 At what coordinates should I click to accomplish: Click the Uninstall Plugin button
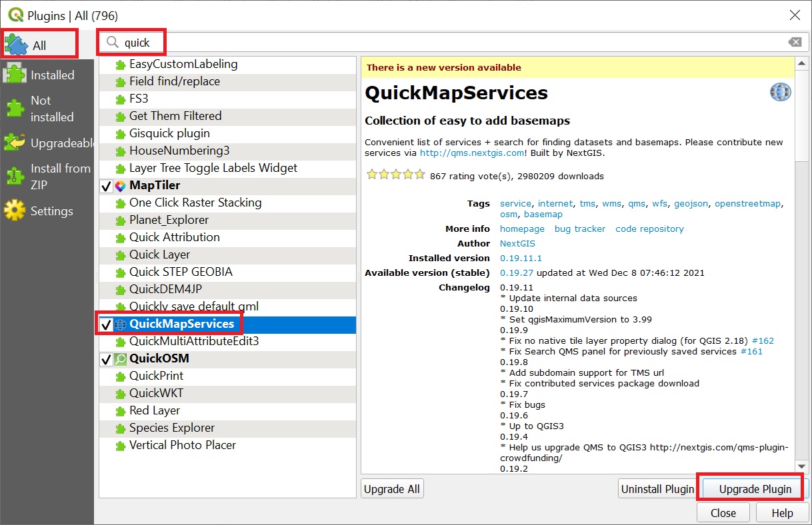(658, 489)
